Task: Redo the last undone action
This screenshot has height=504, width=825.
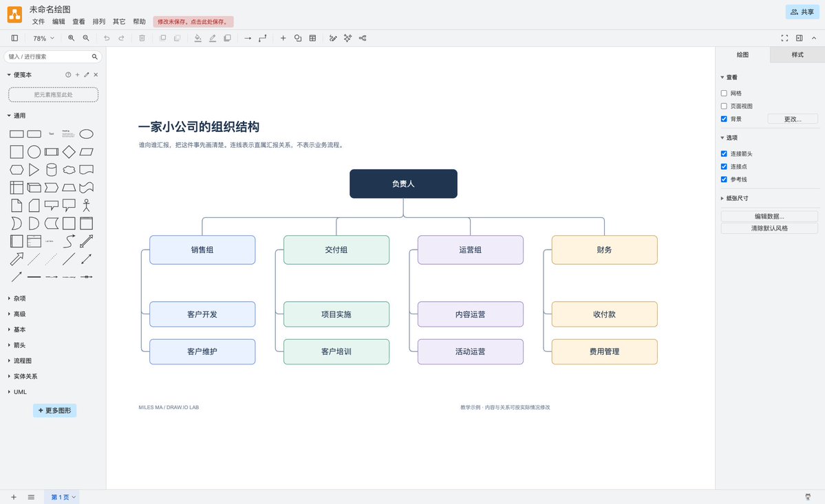Action: pos(122,39)
